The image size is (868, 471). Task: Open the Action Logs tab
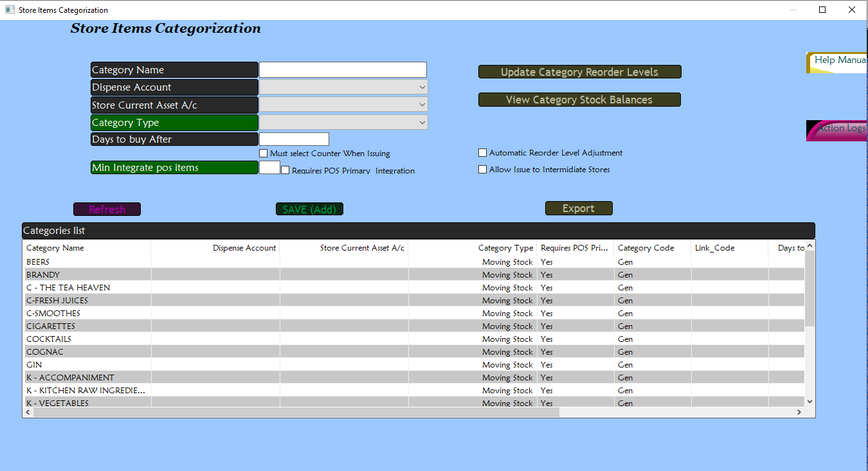pos(837,130)
